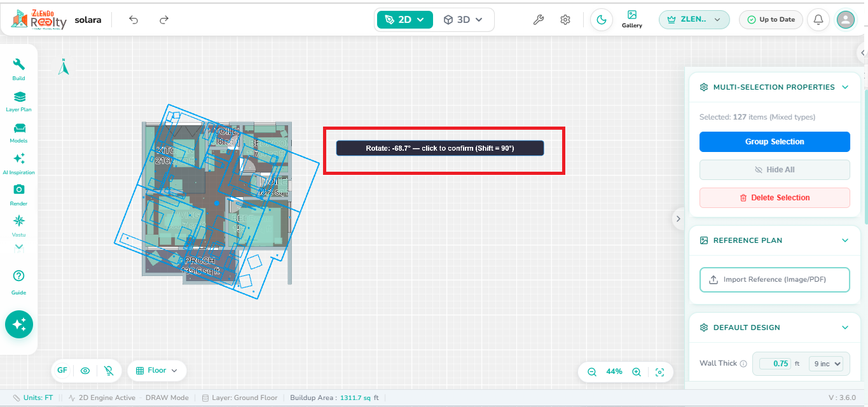Collapse the right properties panel arrow
This screenshot has width=868, height=407.
pos(678,219)
